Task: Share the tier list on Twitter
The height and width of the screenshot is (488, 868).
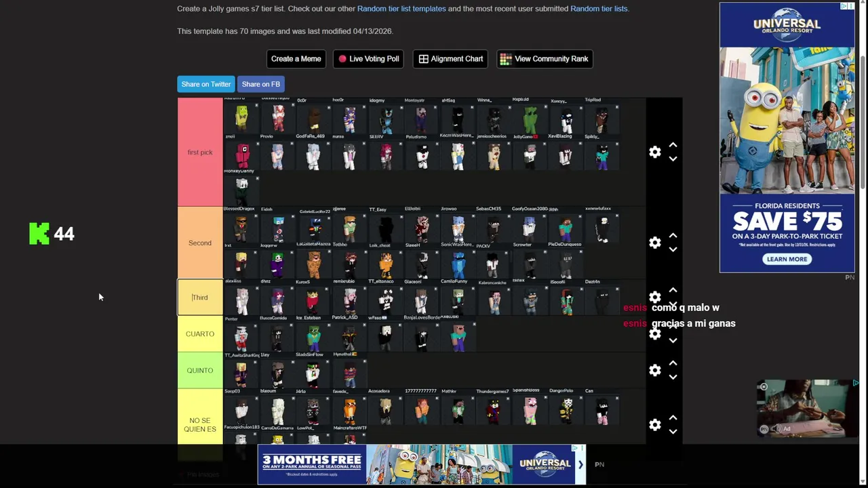Action: click(x=206, y=84)
